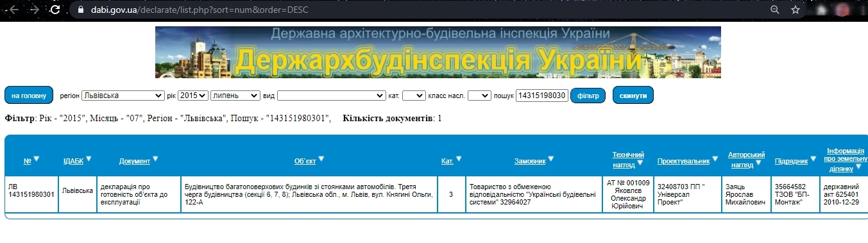Click the Об'єкт column header link
868x243 pixels.
point(305,161)
